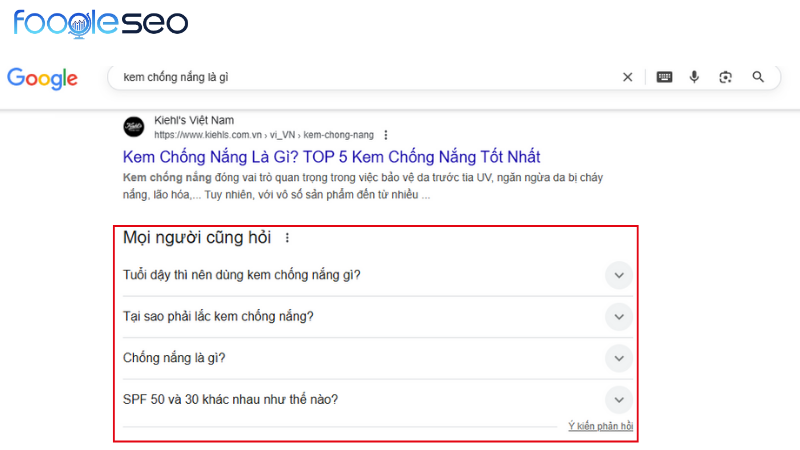Open Kem Chống Nắng Là Gì result title

[x=332, y=157]
